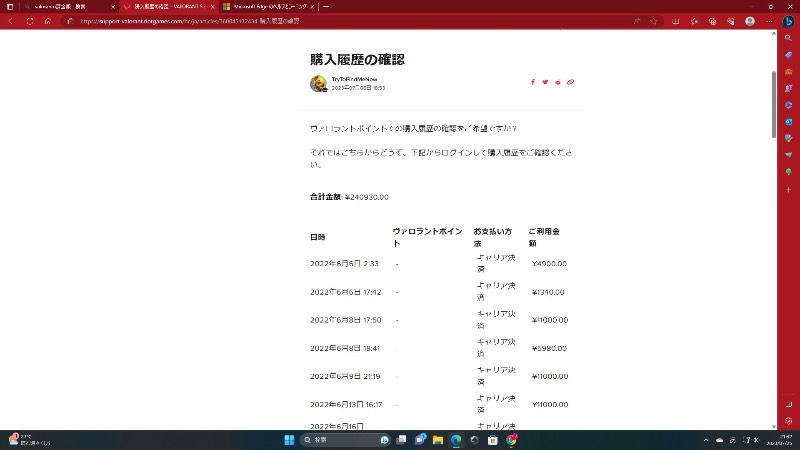
Task: Close the Microsoft Edge help tab
Action: tap(312, 7)
